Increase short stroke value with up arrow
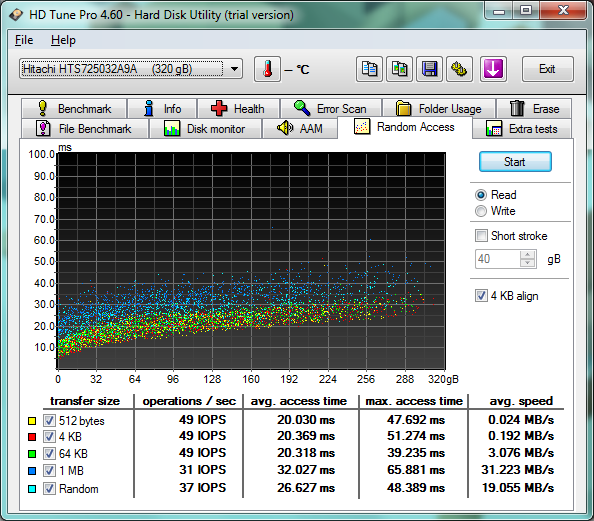The image size is (594, 521). 527,255
